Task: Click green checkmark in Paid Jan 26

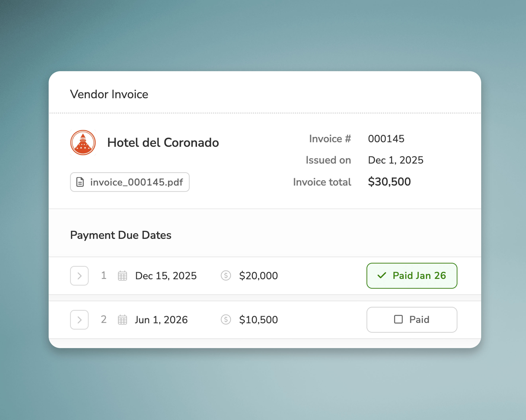Action: pyautogui.click(x=382, y=275)
